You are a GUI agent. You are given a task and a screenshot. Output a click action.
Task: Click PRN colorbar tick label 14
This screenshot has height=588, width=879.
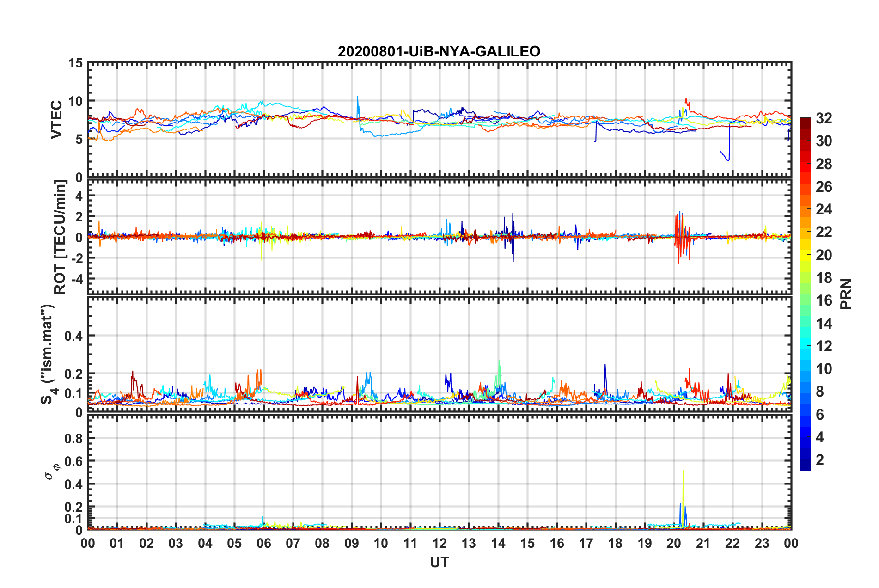[824, 323]
